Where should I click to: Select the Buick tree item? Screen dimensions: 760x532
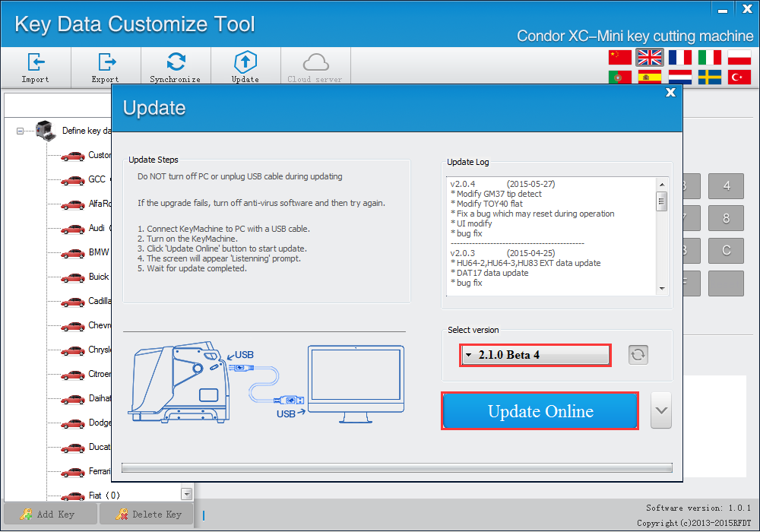coord(99,277)
